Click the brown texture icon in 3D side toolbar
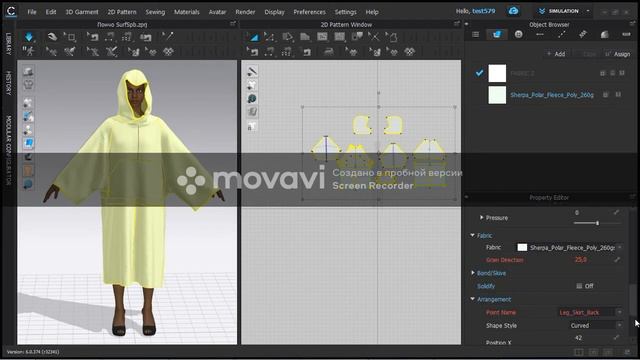Viewport: 640px width, 360px height. click(28, 170)
